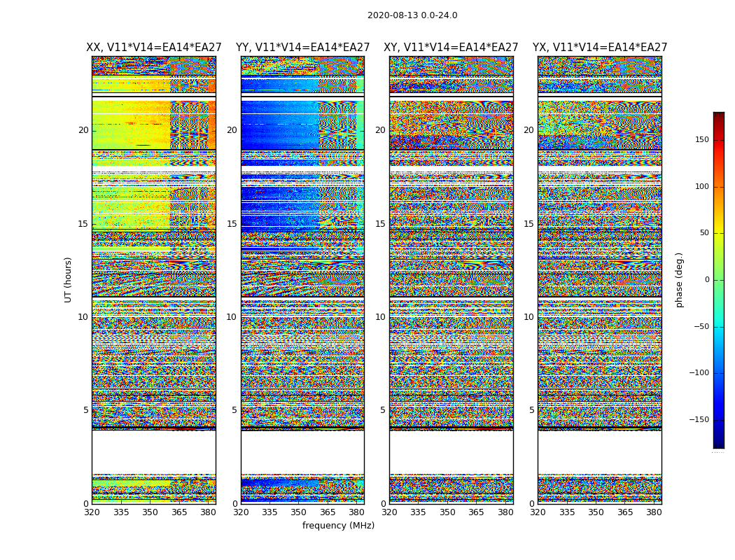Click the date title 2020-08-13 0.0-24.0
Viewport: 735px width, 560px height.
coord(412,15)
